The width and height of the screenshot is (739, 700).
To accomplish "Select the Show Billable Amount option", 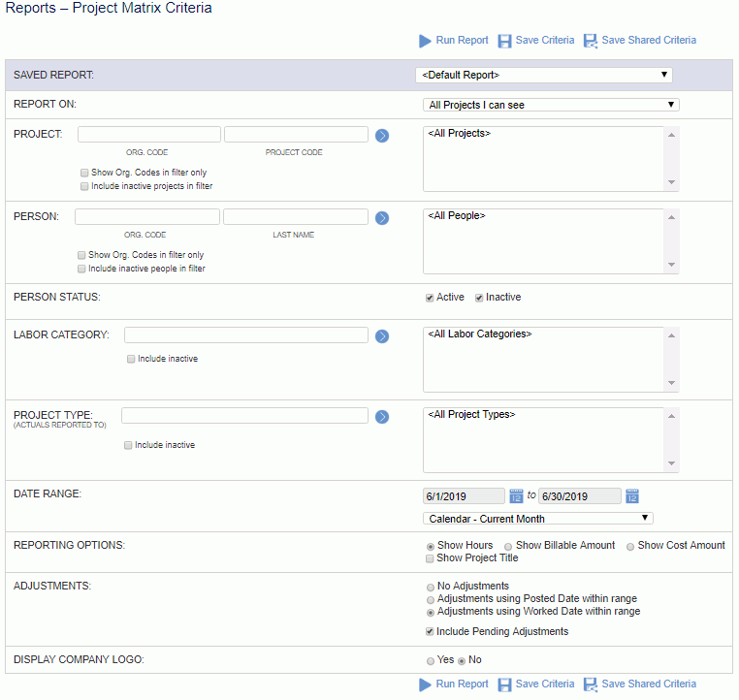I will click(x=508, y=547).
